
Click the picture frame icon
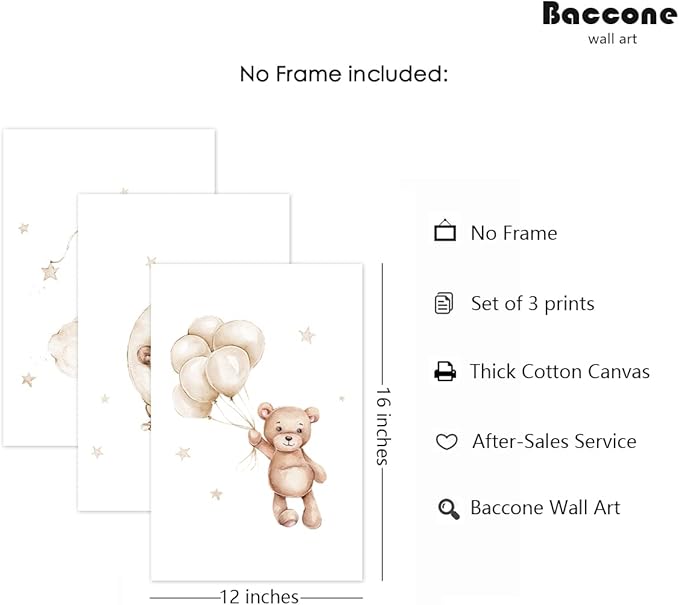[x=445, y=232]
